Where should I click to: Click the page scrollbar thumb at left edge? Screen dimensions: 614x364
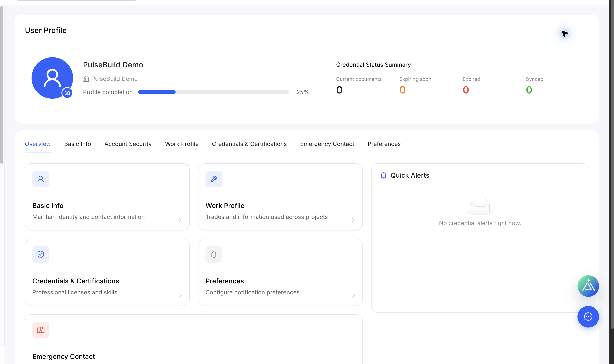pos(2,85)
